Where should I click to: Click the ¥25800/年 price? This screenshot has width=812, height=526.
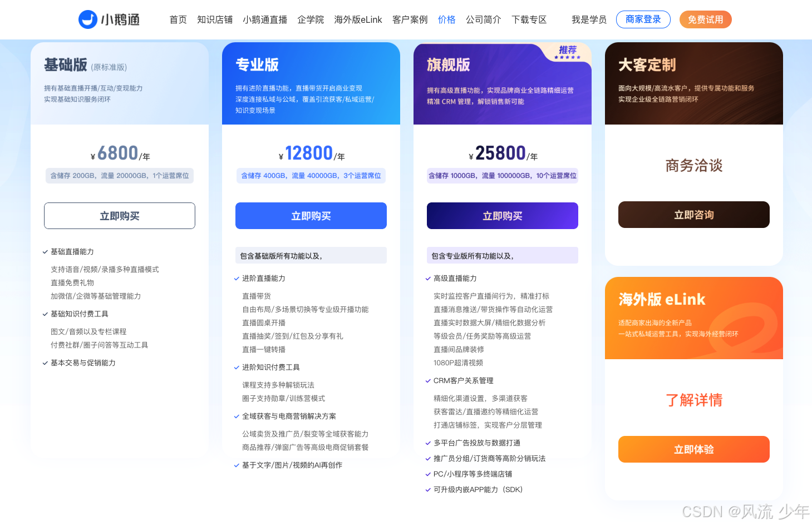tap(503, 153)
